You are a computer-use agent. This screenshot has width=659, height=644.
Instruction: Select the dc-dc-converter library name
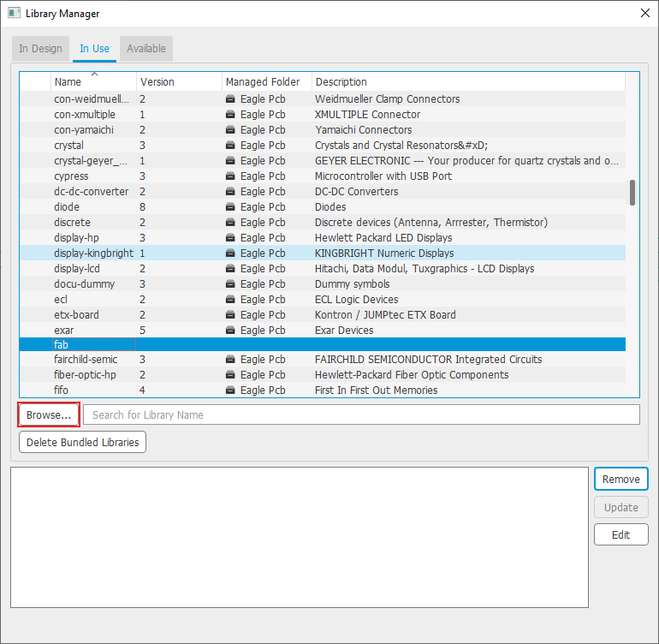coord(92,191)
